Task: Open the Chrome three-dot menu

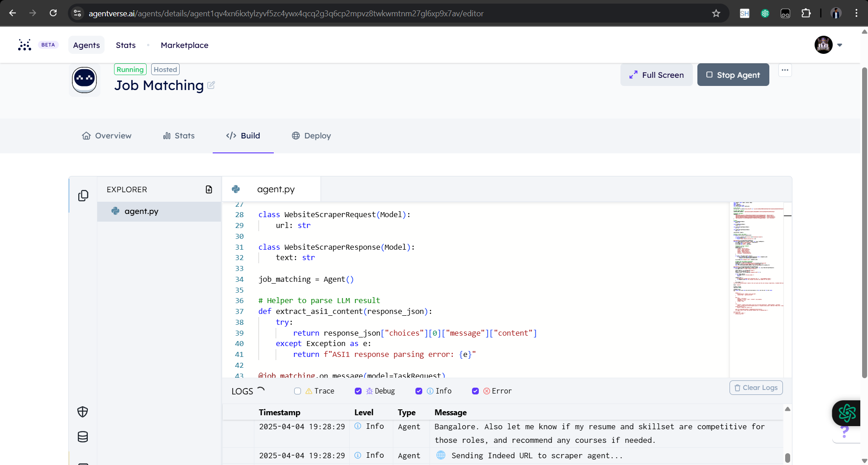Action: (856, 13)
